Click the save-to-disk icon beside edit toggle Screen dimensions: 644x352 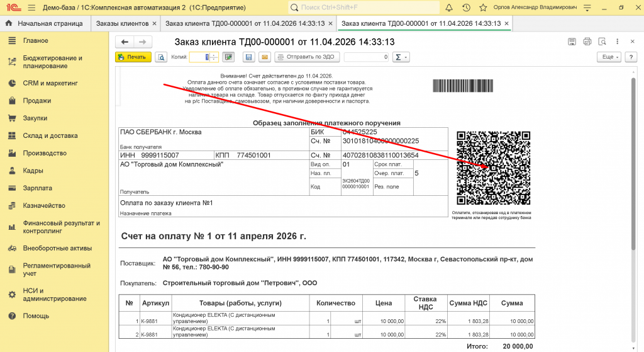248,57
